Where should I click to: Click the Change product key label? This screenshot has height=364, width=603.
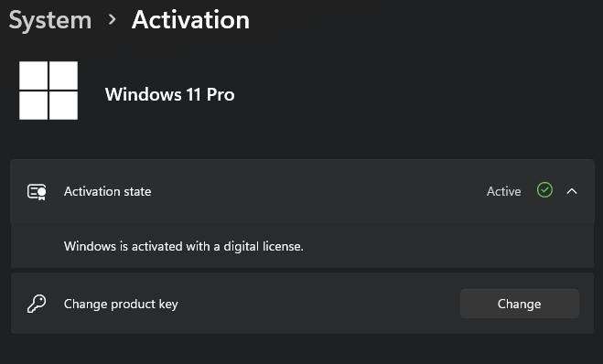click(x=121, y=304)
